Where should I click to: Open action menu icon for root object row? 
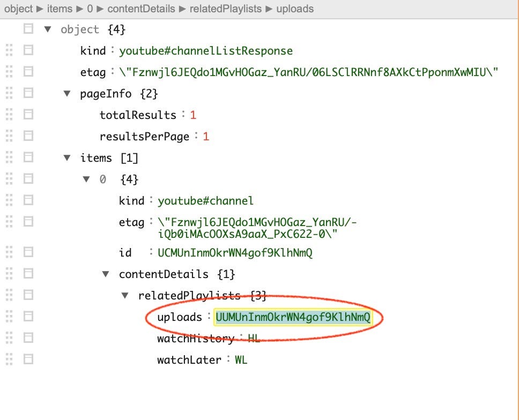click(28, 29)
